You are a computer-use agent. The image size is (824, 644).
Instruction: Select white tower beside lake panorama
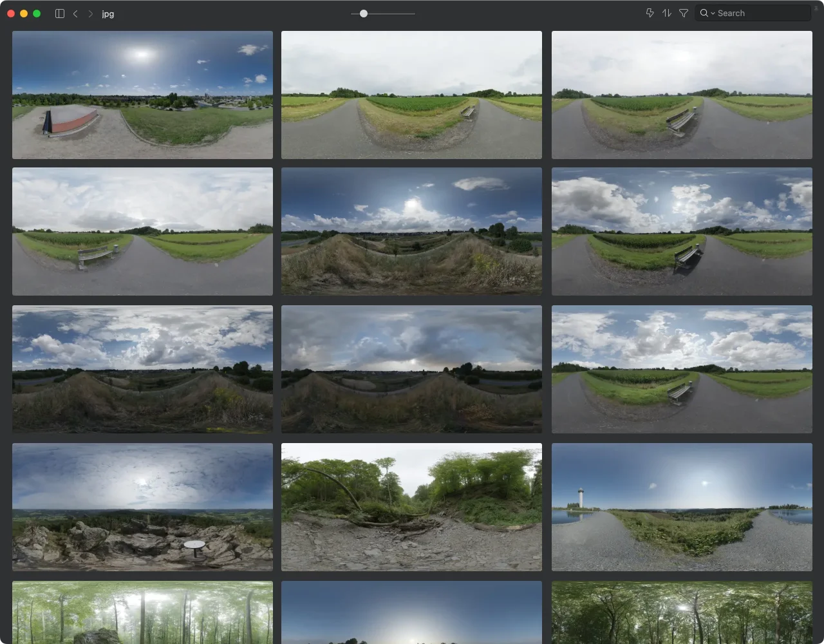(x=682, y=507)
